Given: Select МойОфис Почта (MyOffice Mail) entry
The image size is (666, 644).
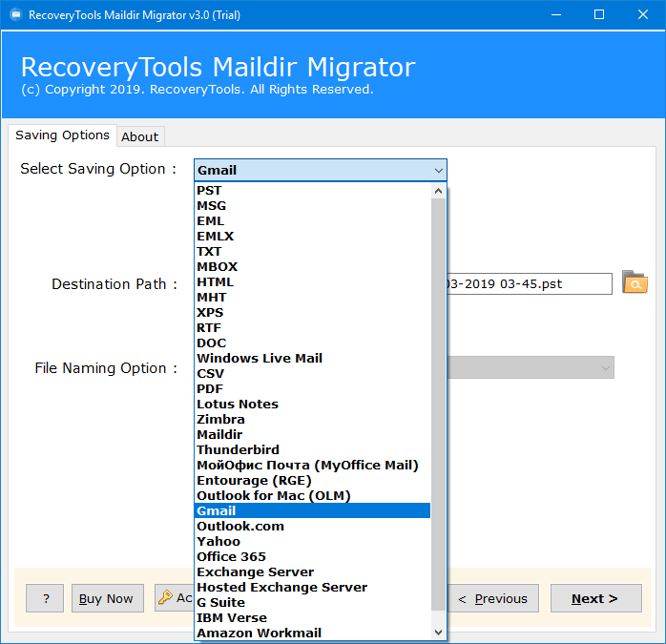Looking at the screenshot, I should (312, 466).
